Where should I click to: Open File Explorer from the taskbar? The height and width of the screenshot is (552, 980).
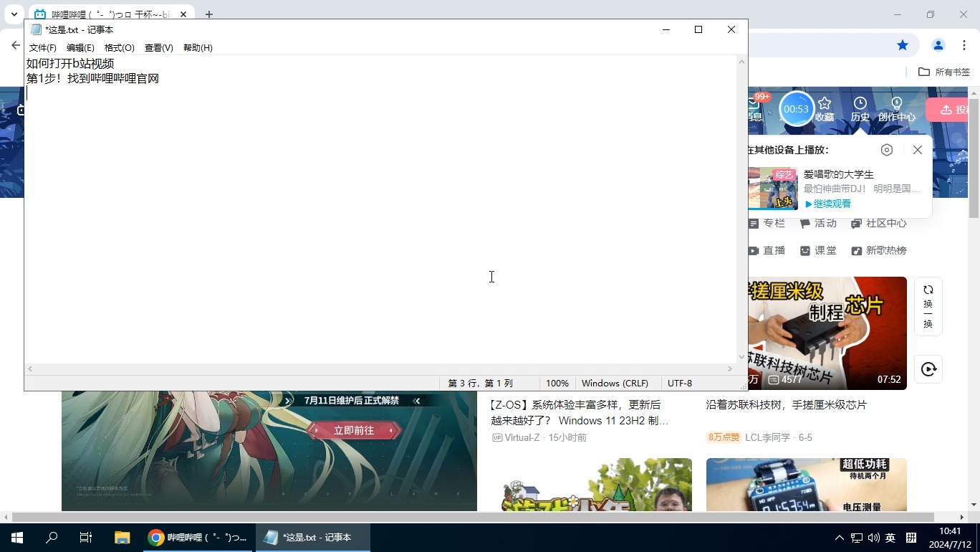pos(123,538)
